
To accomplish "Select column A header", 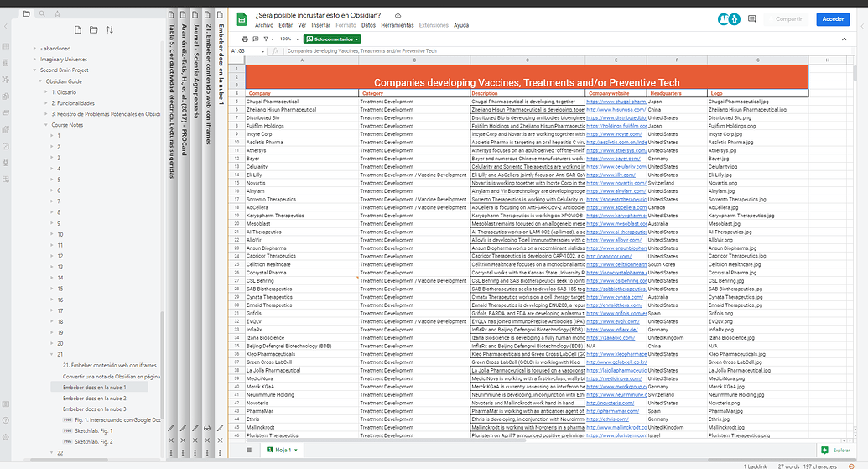I will [302, 60].
